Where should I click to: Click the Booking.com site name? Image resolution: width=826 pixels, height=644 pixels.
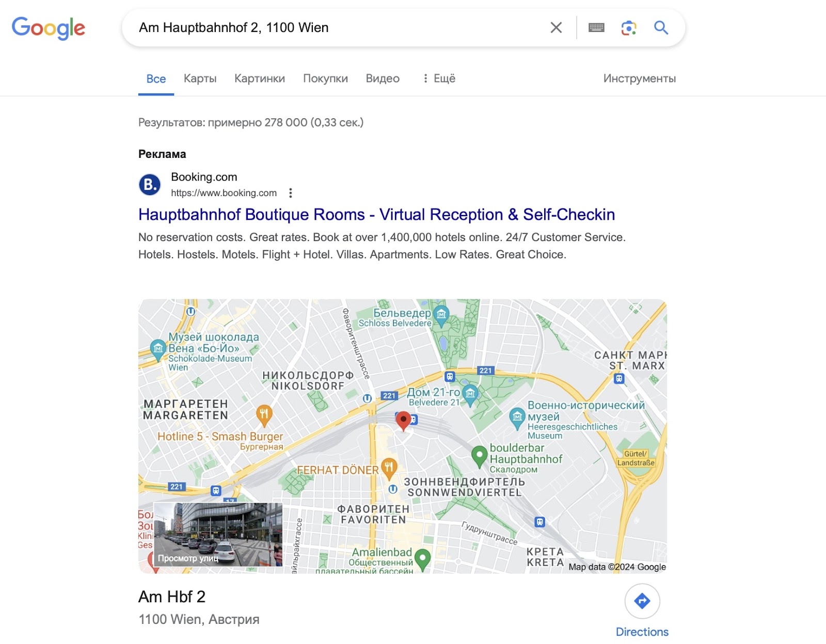(204, 177)
